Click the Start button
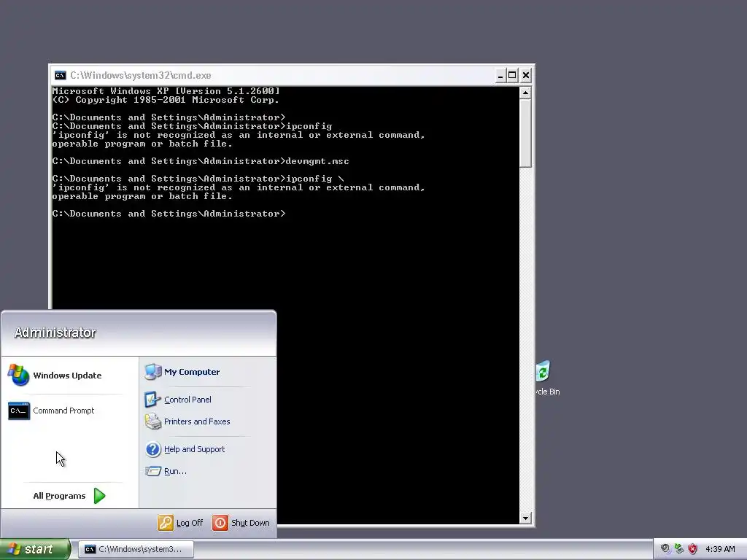The image size is (747, 560). tap(34, 549)
